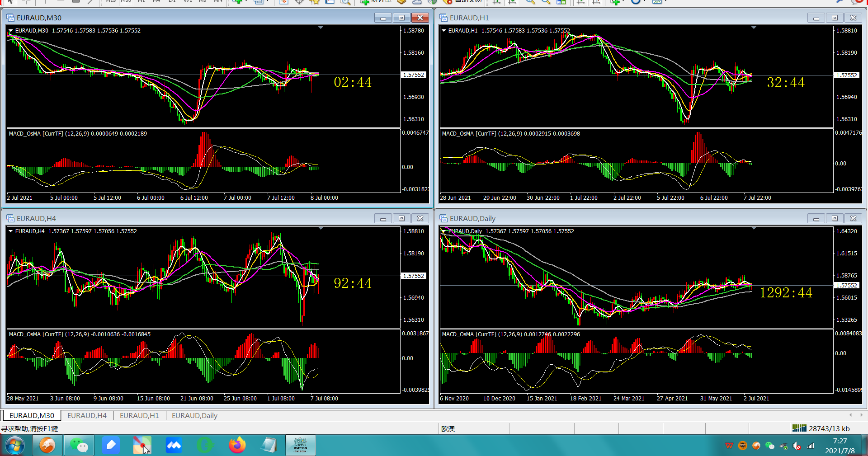
Task: Click the 1.57552 price label on M30 chart
Action: click(x=414, y=75)
